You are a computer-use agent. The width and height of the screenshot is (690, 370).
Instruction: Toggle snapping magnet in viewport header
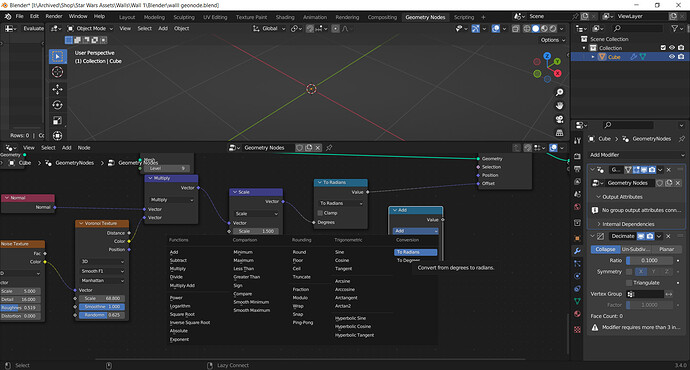point(310,29)
